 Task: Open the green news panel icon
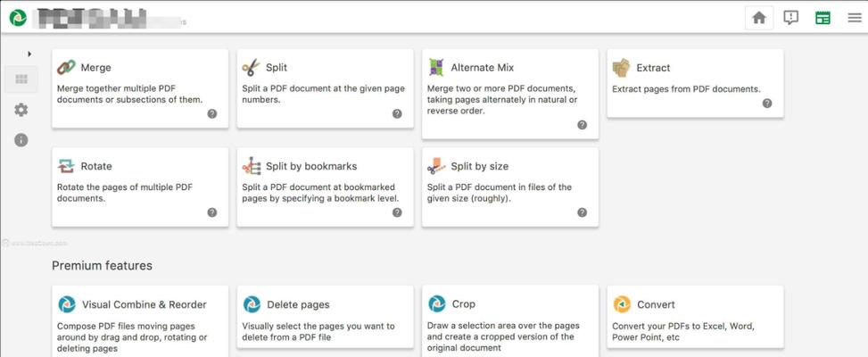[x=823, y=18]
